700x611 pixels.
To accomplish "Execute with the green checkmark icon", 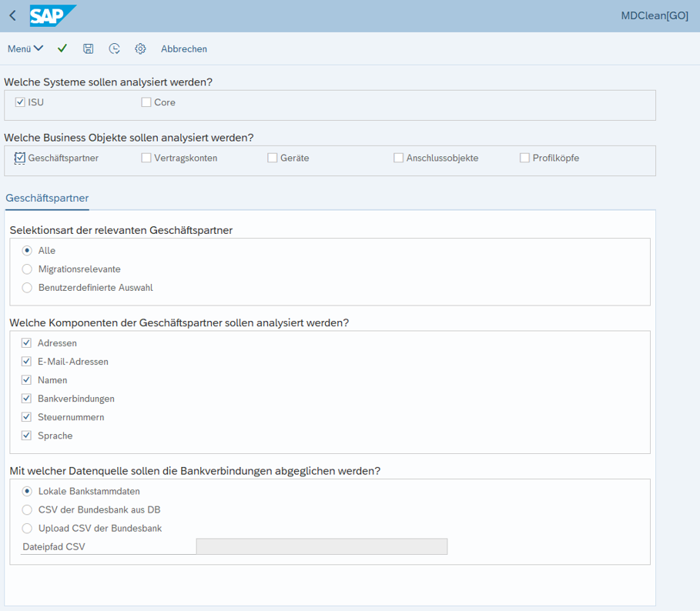I will 62,48.
